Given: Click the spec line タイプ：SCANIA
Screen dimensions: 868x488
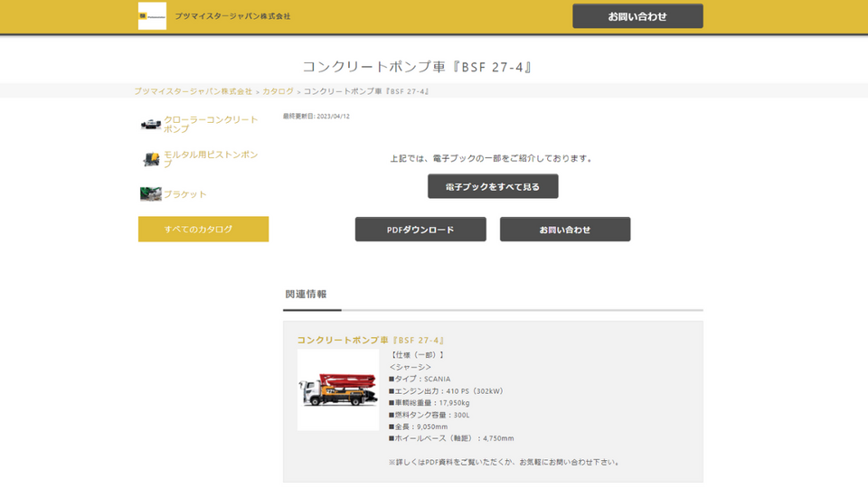Looking at the screenshot, I should (x=420, y=379).
